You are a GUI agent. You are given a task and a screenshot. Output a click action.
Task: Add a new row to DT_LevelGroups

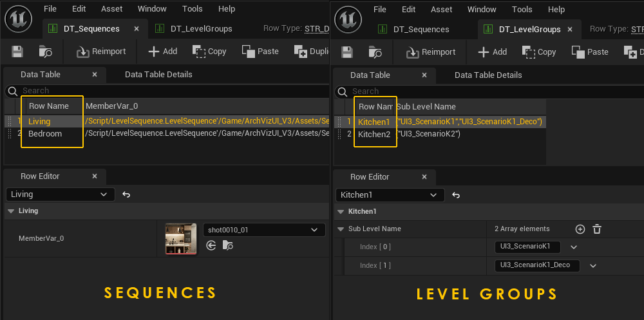click(493, 52)
